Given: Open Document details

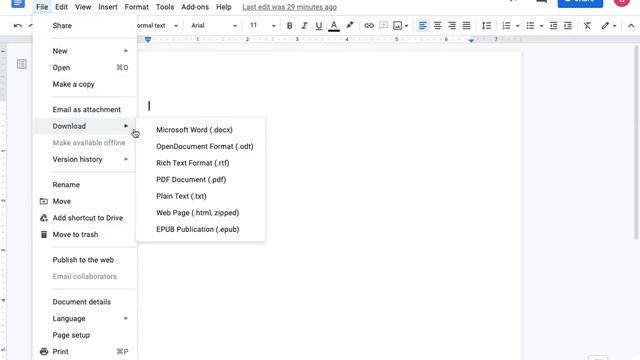Looking at the screenshot, I should [x=85, y=302].
